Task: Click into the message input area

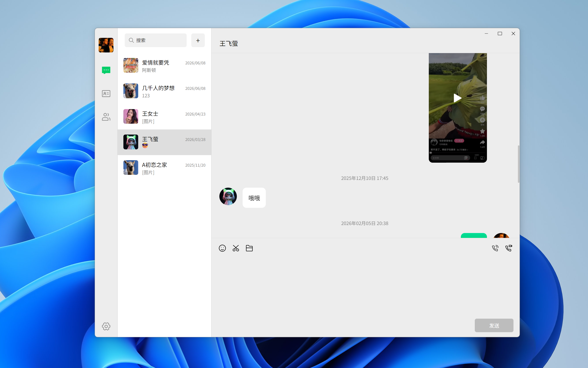Action: coord(365,286)
